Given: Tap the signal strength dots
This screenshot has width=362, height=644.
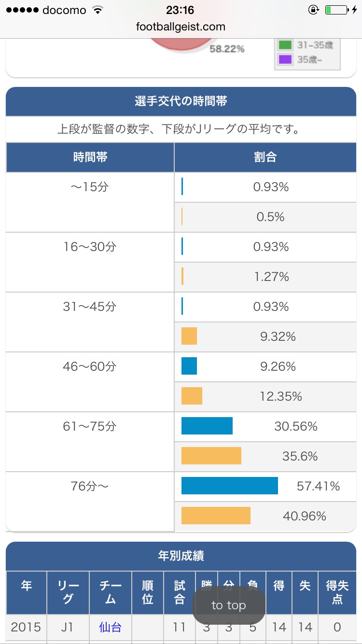Looking at the screenshot, I should (x=22, y=10).
